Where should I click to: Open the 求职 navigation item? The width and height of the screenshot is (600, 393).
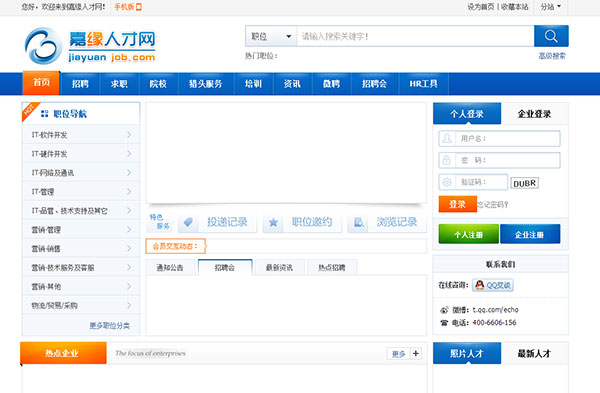(119, 84)
